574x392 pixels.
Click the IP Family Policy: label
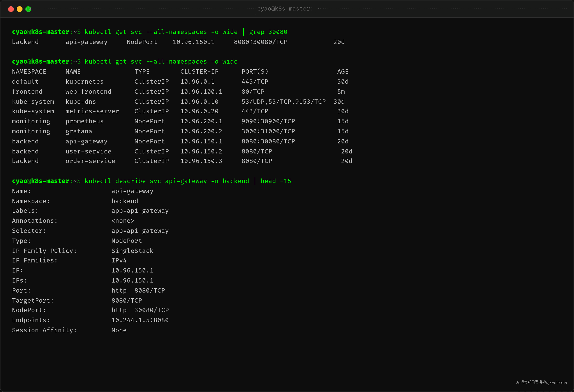tap(44, 251)
